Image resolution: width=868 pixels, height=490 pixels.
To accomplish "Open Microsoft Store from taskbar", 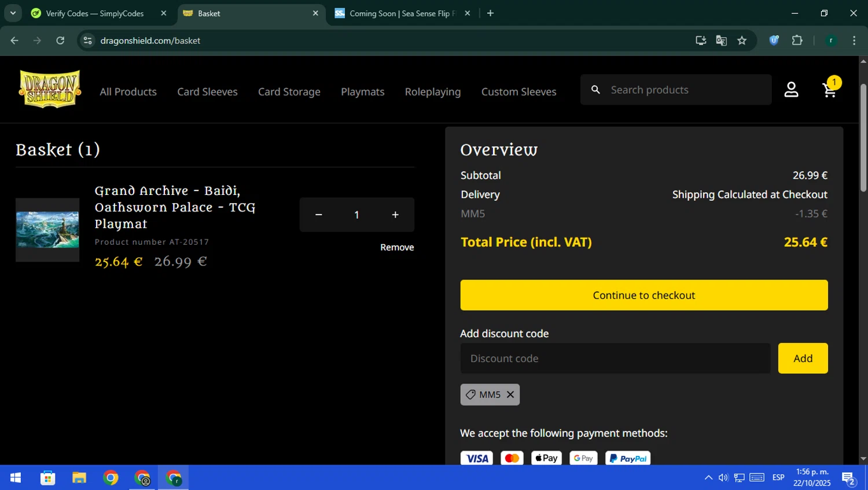I will (x=47, y=478).
